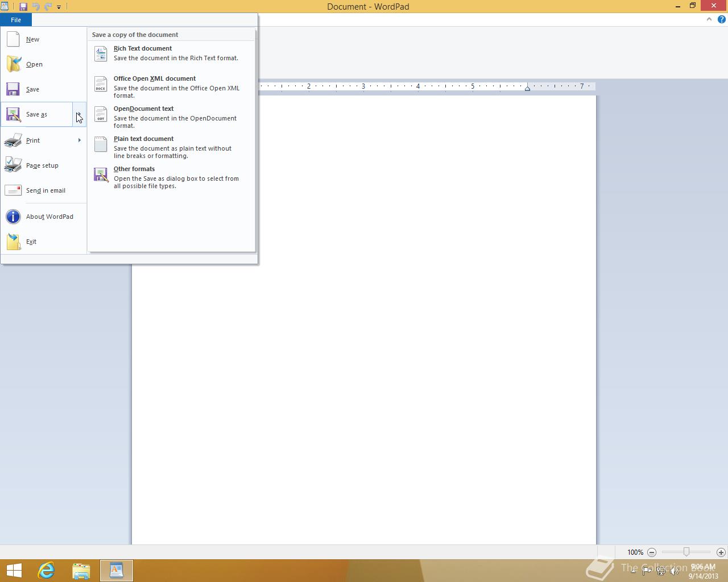The height and width of the screenshot is (582, 728).
Task: Click the Plain text document icon
Action: pos(101,144)
